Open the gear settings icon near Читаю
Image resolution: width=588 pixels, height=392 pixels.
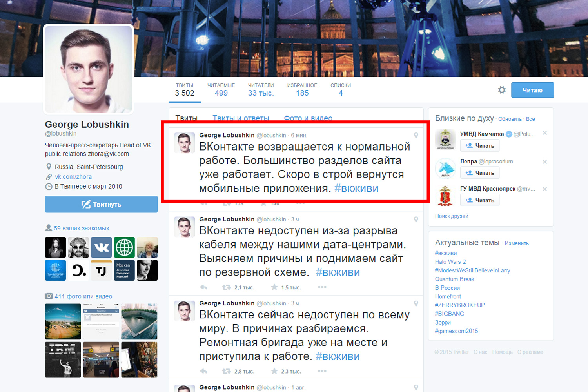(502, 90)
